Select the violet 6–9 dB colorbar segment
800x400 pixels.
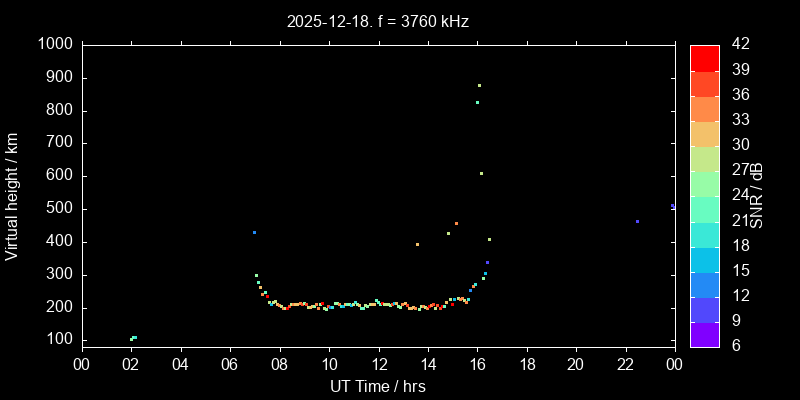coord(705,333)
